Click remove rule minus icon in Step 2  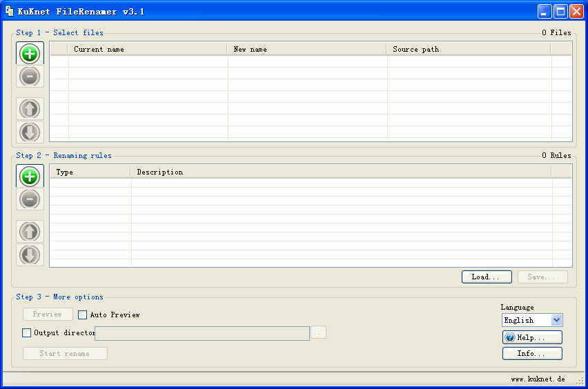point(30,199)
